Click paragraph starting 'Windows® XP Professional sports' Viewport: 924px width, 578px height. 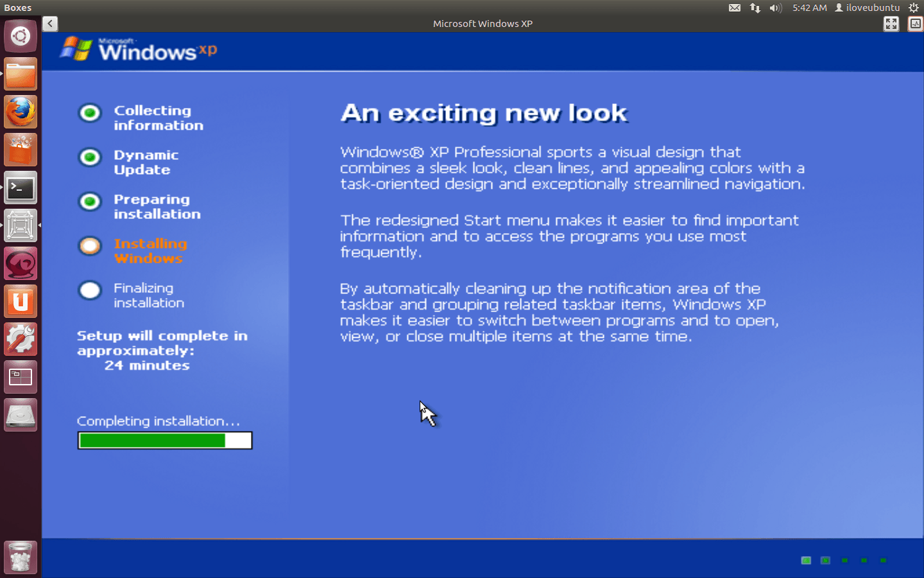point(572,168)
